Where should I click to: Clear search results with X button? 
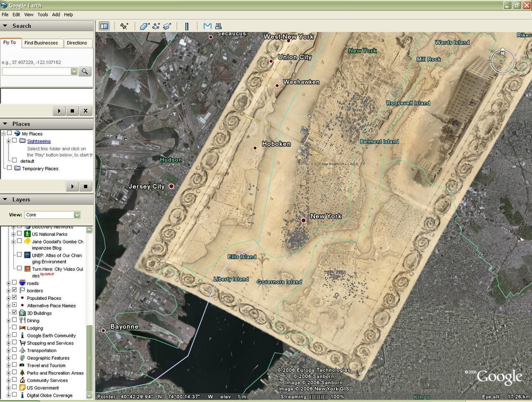pos(86,111)
